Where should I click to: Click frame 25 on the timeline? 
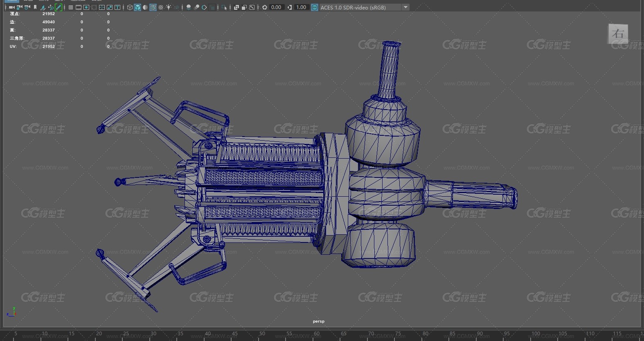click(126, 334)
